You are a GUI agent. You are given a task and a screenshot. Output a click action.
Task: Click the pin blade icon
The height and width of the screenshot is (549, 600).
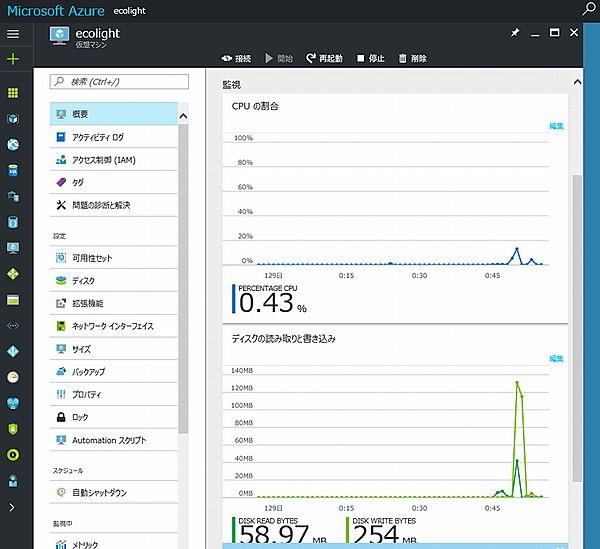click(x=515, y=34)
